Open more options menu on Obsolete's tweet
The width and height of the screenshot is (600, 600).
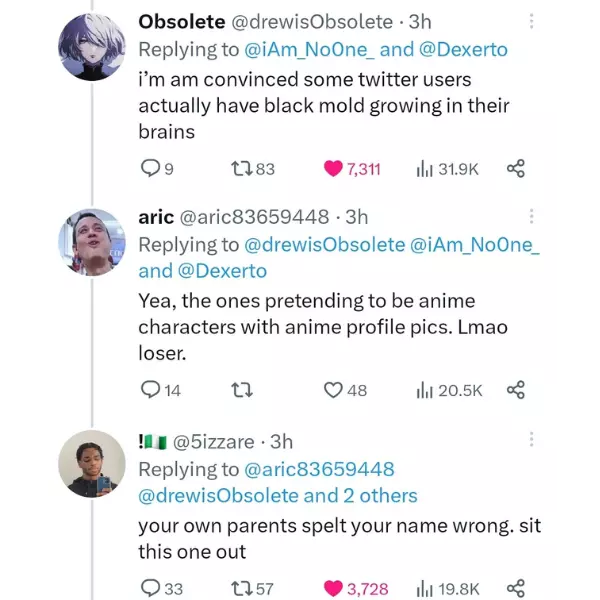pos(532,21)
